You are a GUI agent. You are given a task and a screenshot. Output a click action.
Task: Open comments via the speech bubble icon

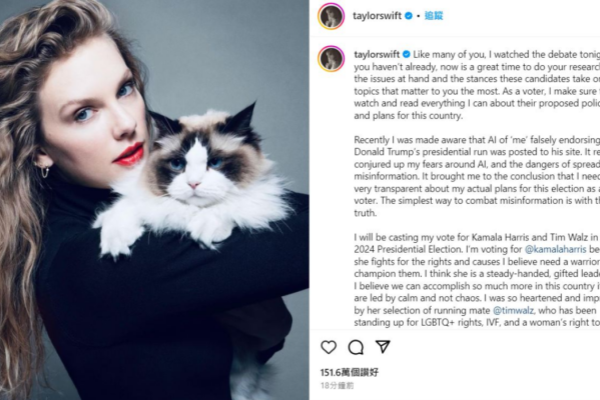tap(355, 347)
